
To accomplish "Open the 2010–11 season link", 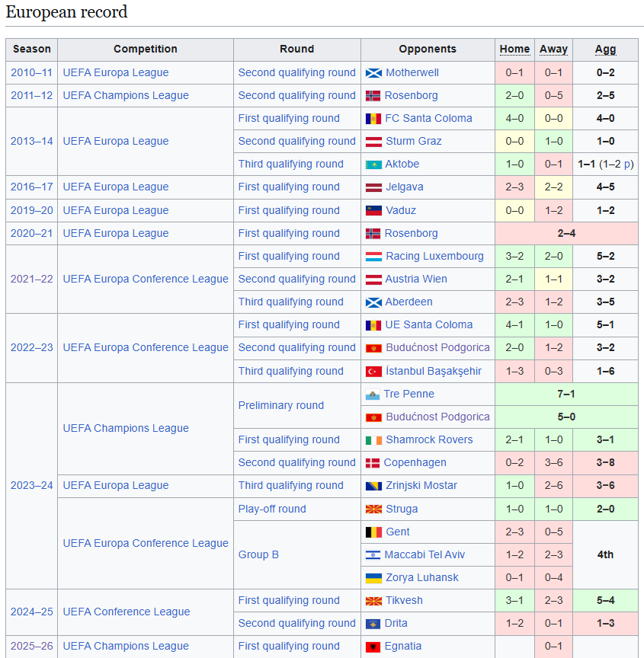I will (x=31, y=72).
